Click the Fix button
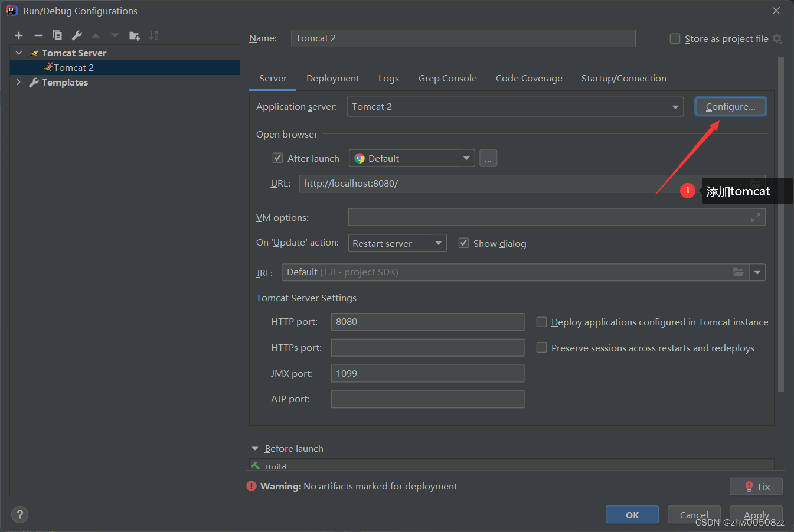 pyautogui.click(x=756, y=487)
